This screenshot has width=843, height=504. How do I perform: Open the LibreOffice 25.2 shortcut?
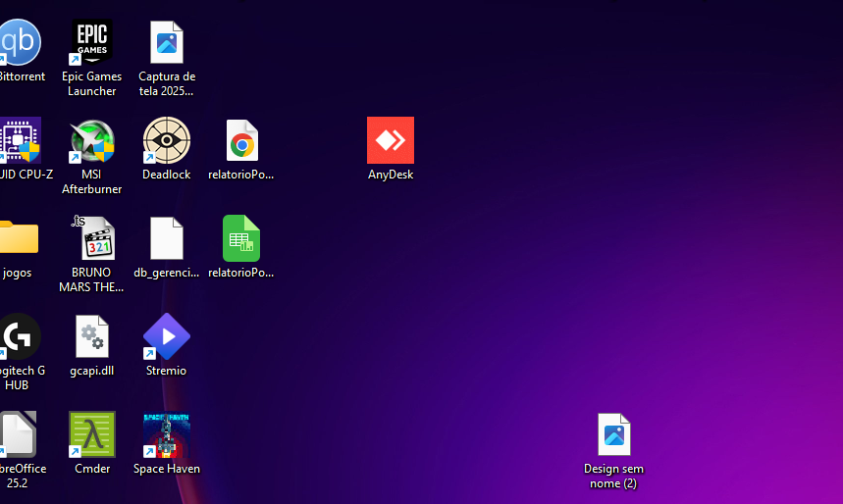[18, 435]
